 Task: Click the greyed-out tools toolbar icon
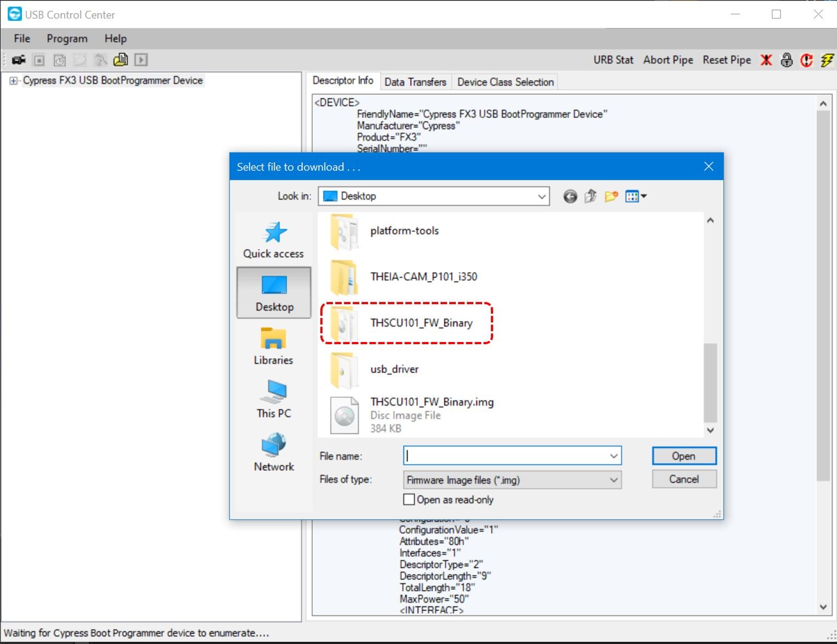[x=100, y=60]
